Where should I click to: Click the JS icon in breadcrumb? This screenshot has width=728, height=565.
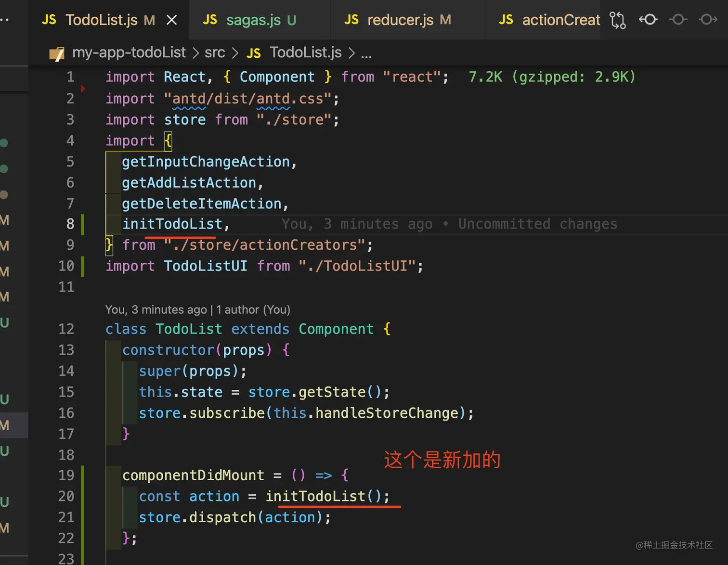pos(254,53)
